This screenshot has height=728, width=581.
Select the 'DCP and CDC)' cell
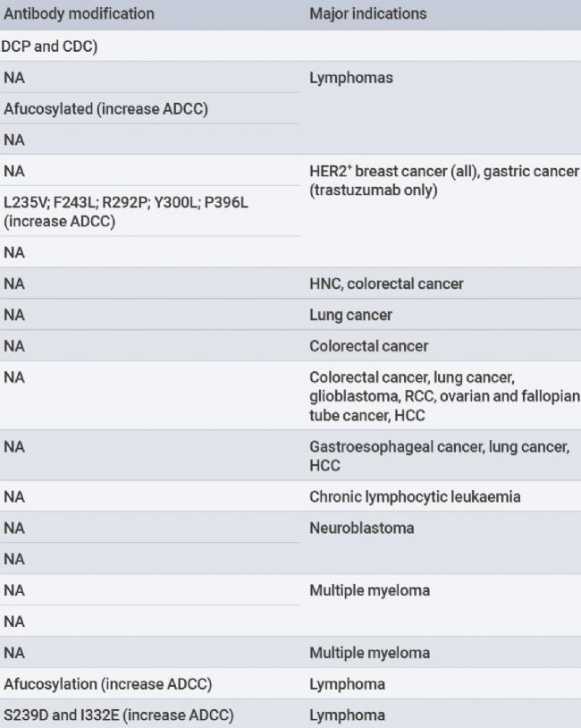pos(49,47)
